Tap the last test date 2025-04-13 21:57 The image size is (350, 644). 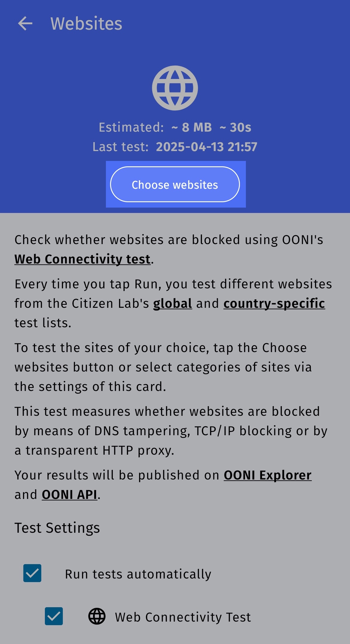coord(206,147)
